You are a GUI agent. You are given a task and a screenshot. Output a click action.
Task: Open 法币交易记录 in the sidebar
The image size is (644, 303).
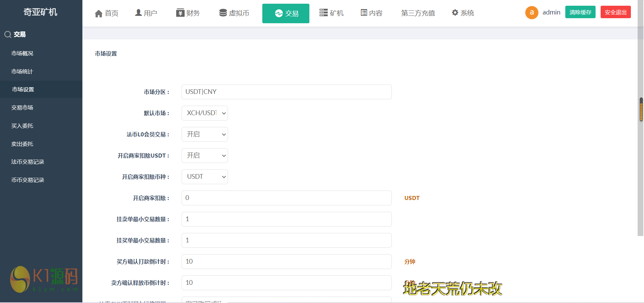(x=28, y=162)
